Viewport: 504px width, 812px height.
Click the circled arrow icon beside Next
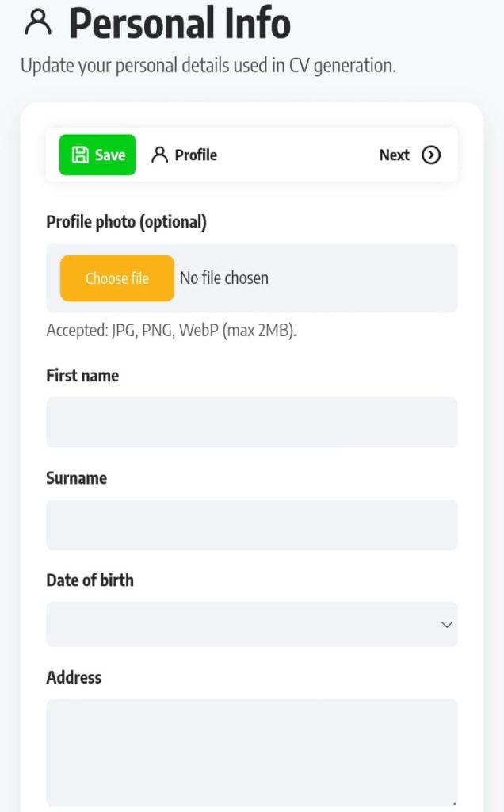coord(431,155)
